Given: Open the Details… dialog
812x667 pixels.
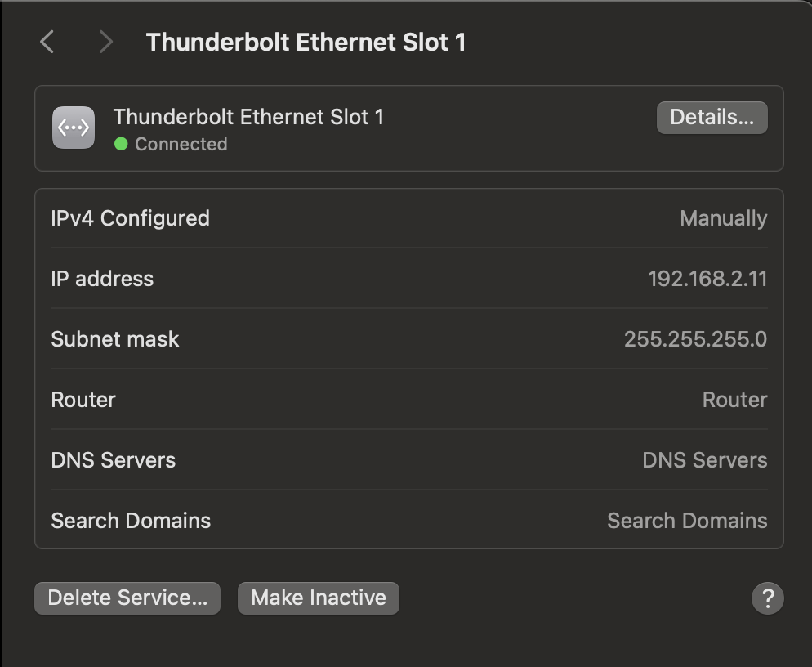Looking at the screenshot, I should coord(712,118).
